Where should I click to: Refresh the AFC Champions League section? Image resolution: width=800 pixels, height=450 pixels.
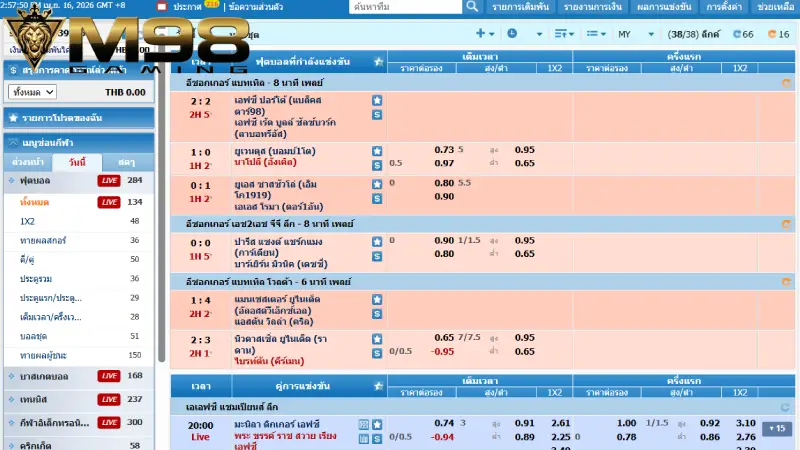pyautogui.click(x=786, y=407)
